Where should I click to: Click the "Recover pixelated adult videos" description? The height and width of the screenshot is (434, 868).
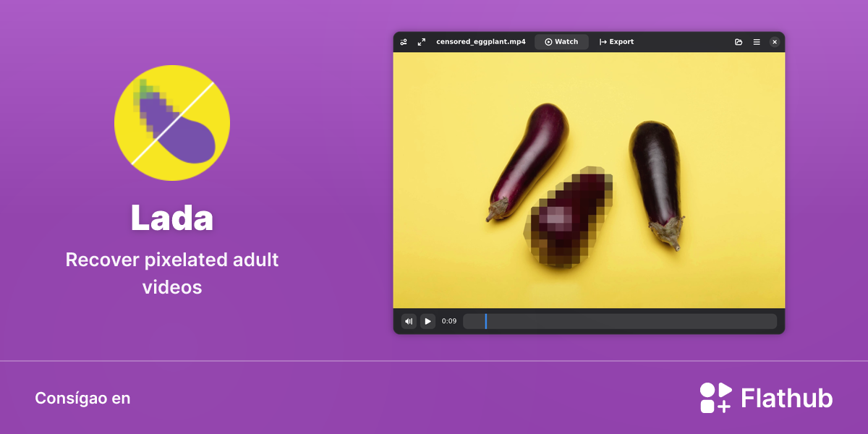[x=172, y=273]
